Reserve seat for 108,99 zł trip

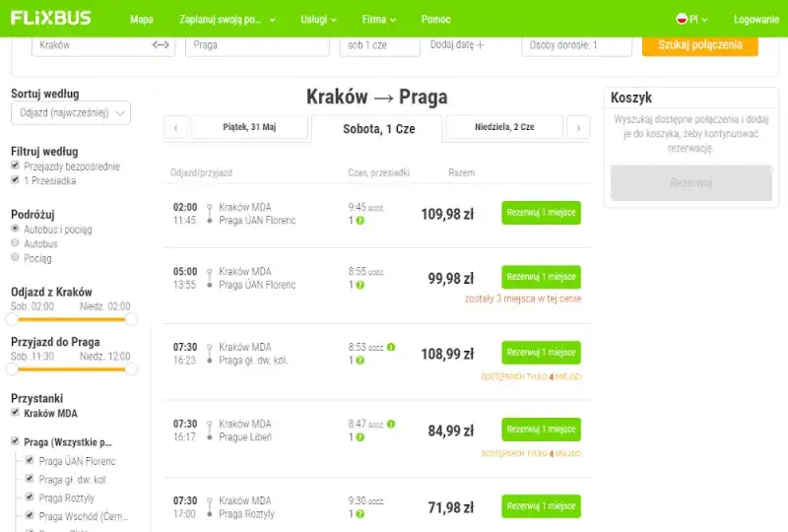pyautogui.click(x=541, y=353)
